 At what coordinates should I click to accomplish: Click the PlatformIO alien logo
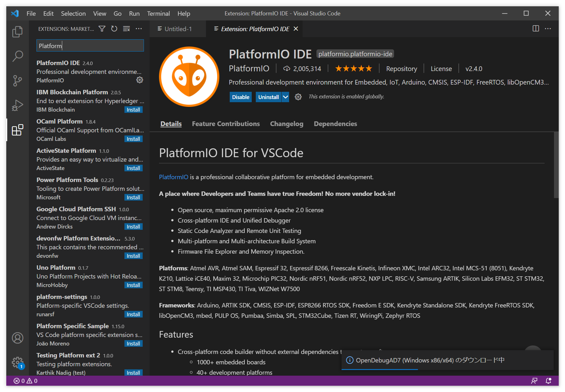pos(189,77)
